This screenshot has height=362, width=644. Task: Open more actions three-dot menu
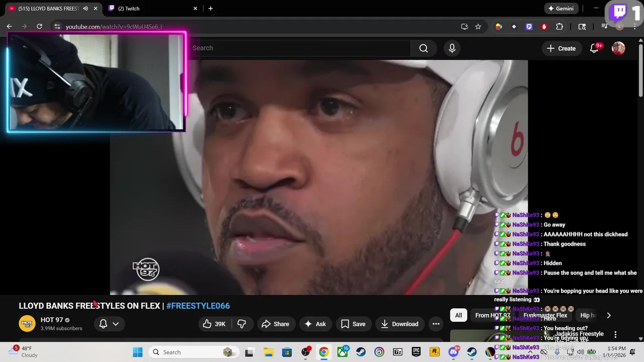point(436,324)
